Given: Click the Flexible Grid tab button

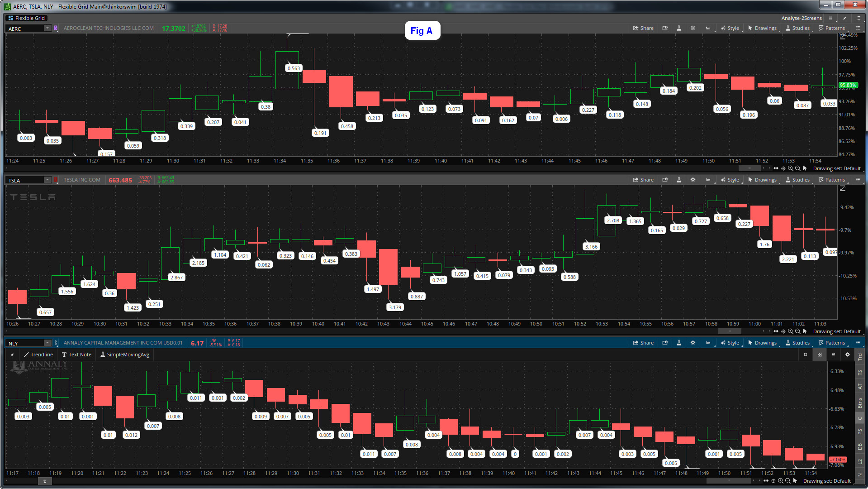Looking at the screenshot, I should click(26, 18).
